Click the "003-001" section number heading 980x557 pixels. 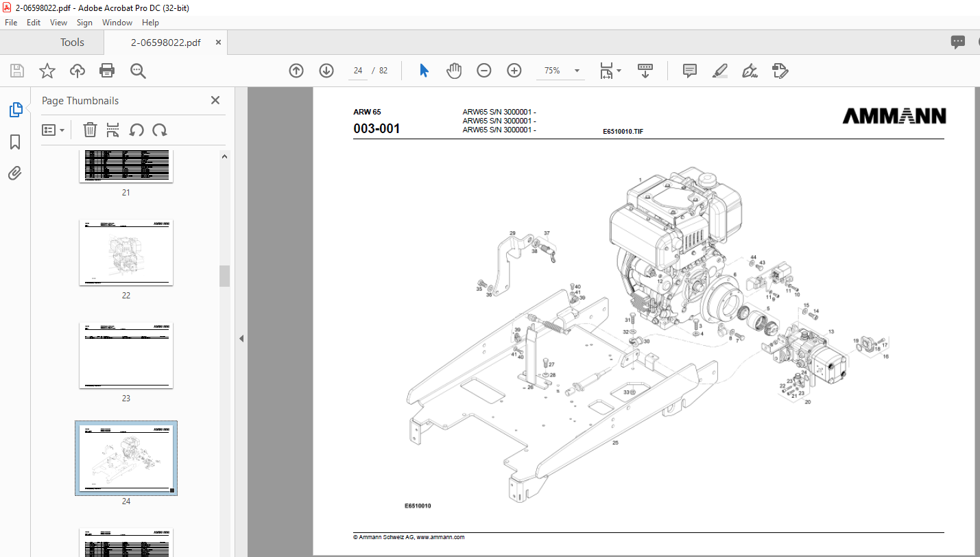click(x=377, y=128)
